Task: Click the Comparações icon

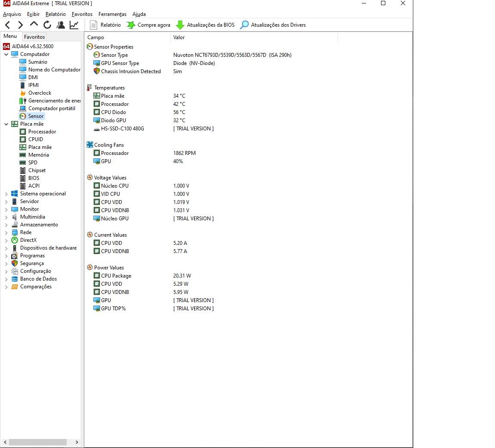Action: (x=15, y=287)
